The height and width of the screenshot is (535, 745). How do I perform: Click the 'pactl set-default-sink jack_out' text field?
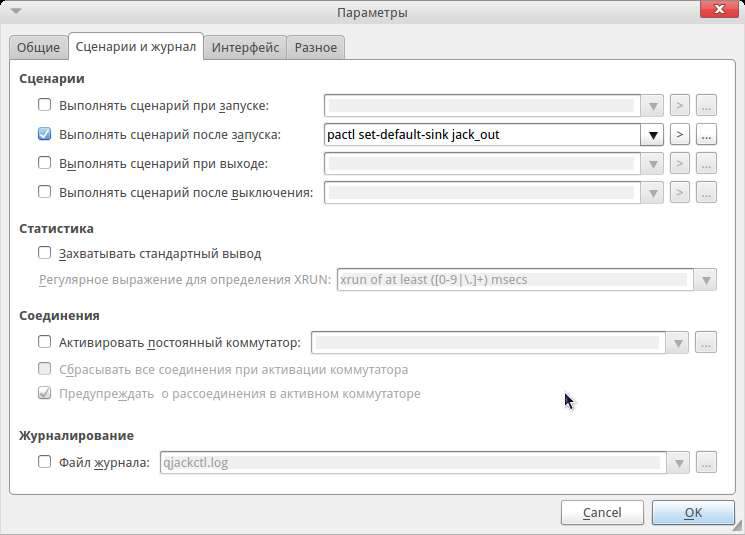(x=480, y=134)
